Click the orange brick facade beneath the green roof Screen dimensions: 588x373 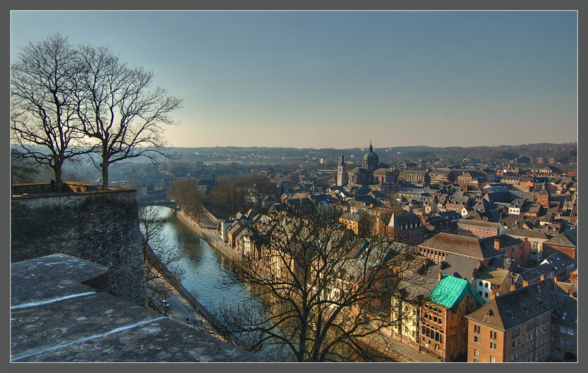[x=440, y=330]
